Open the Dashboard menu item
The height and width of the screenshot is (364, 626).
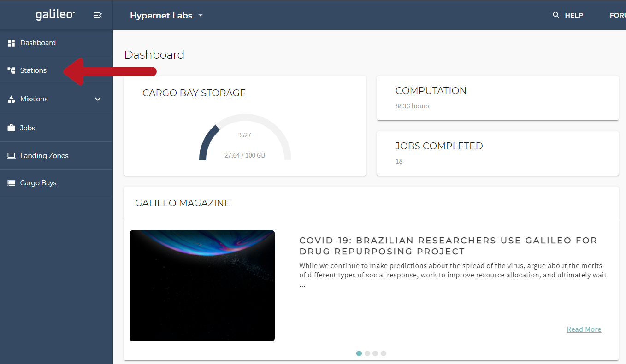click(56, 43)
